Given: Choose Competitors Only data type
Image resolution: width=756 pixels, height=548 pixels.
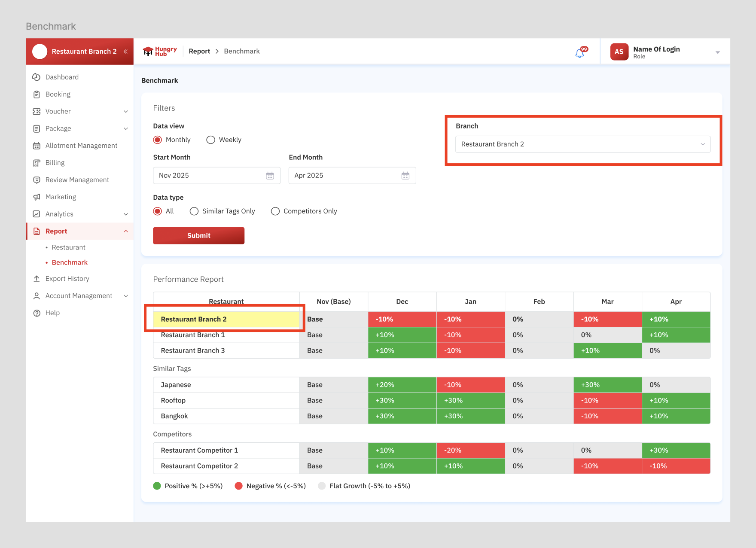Looking at the screenshot, I should pos(275,211).
